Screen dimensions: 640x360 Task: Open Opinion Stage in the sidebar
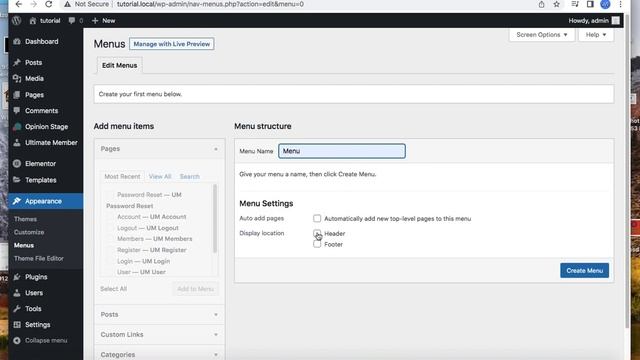point(46,127)
